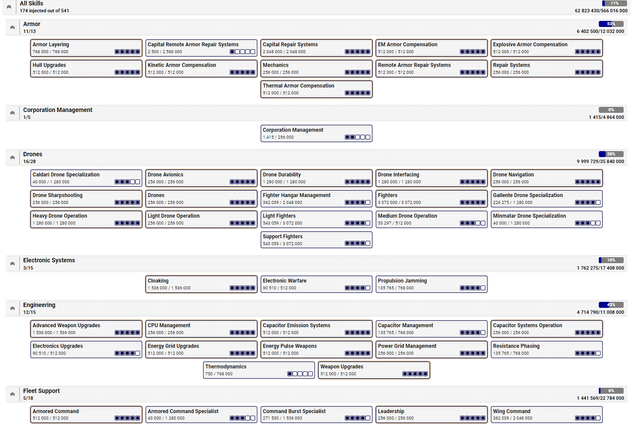Open Medium Drone Operation skill
The image size is (640, 428).
coord(431,219)
